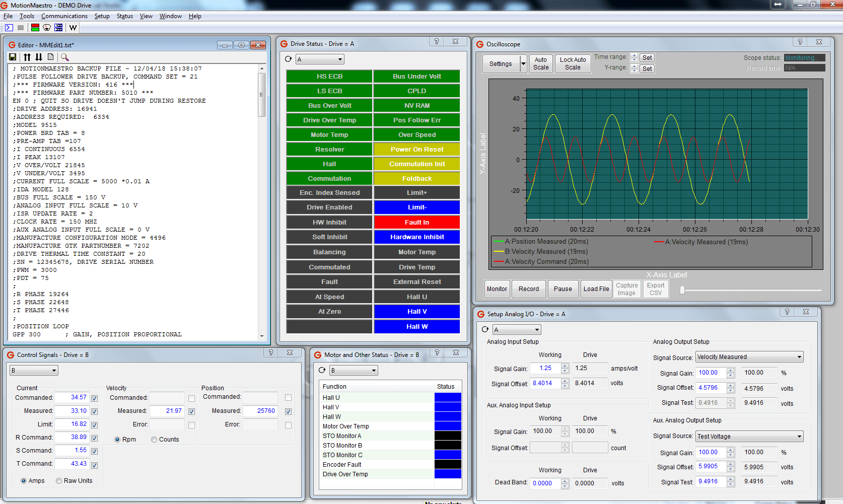This screenshot has width=843, height=504.
Task: Refresh drive list in Motor and Other Status
Action: [322, 370]
